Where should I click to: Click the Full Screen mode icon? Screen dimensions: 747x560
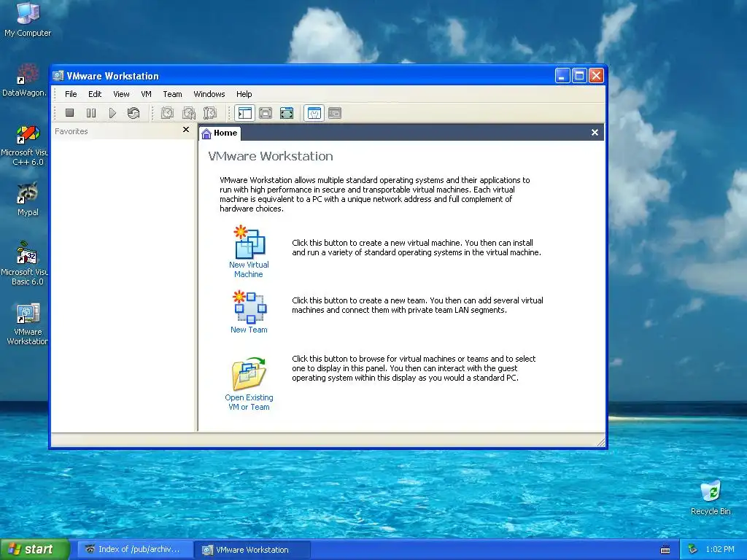(x=287, y=113)
